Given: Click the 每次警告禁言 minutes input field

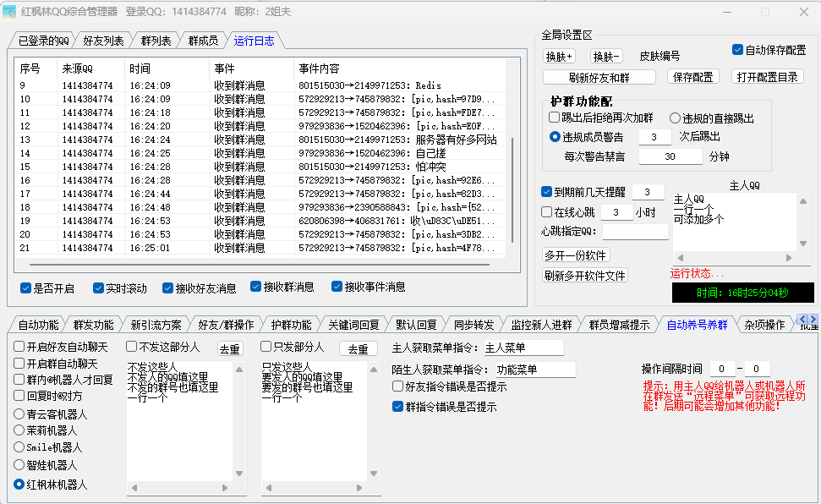Looking at the screenshot, I should click(x=670, y=156).
